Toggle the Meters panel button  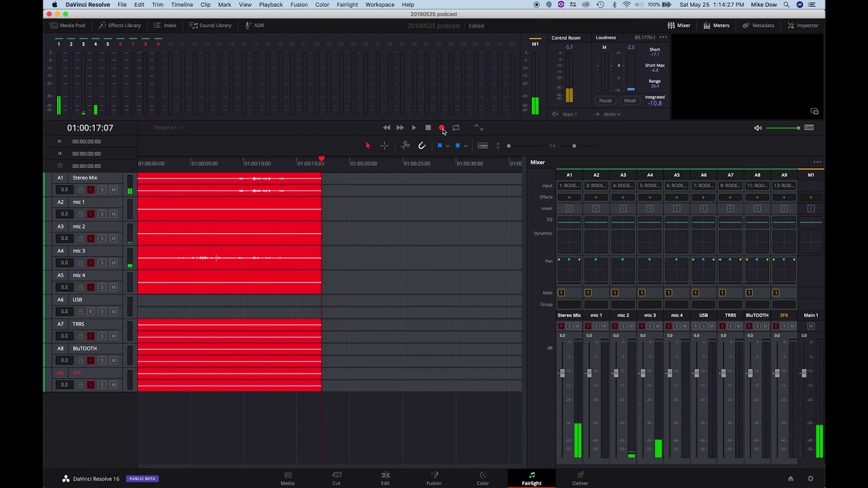tap(716, 25)
